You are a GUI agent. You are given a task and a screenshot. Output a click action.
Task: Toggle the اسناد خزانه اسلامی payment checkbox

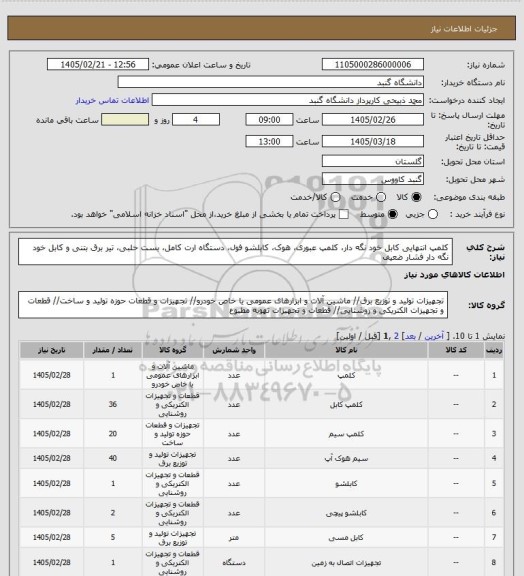coord(344,214)
